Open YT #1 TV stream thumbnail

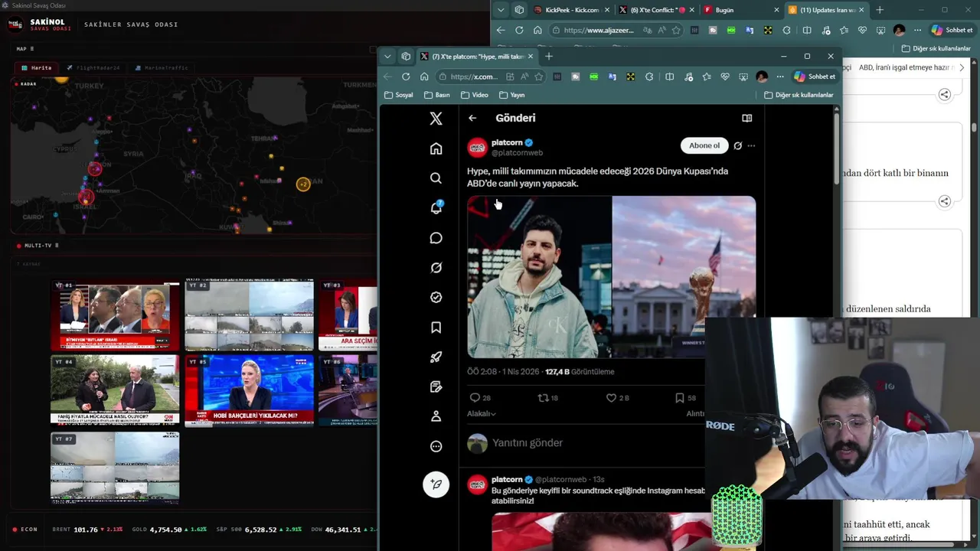click(115, 315)
